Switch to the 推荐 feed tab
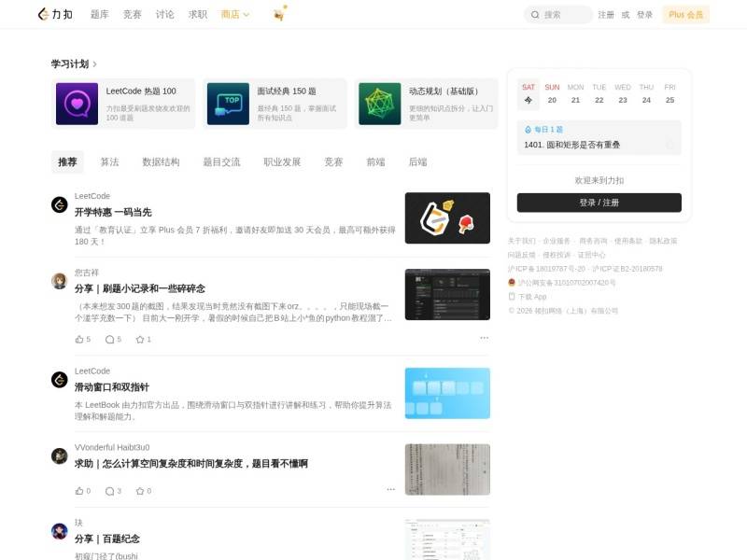 point(67,161)
